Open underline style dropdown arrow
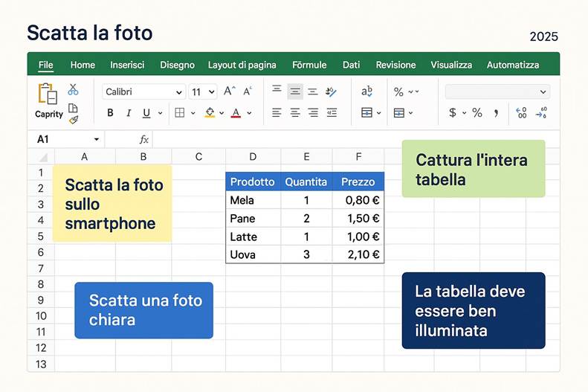Image resolution: width=588 pixels, height=392 pixels. [161, 113]
